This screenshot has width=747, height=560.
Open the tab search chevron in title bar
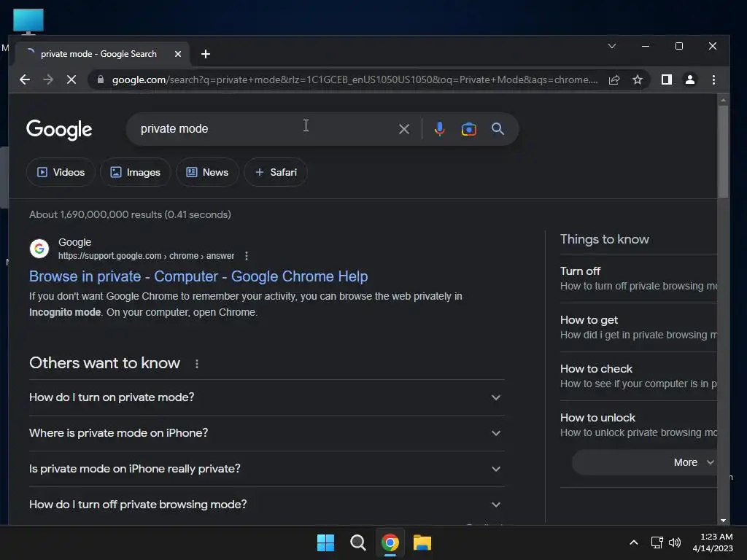pos(612,46)
